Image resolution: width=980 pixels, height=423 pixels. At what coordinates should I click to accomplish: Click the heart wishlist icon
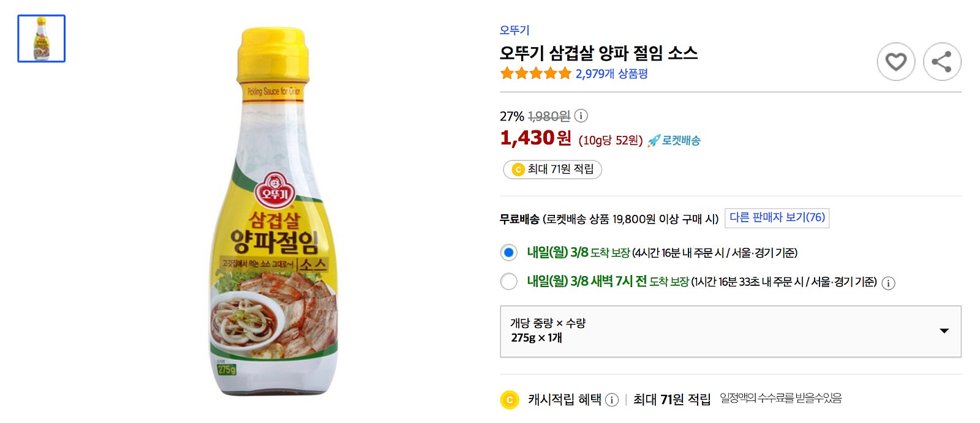[x=895, y=62]
